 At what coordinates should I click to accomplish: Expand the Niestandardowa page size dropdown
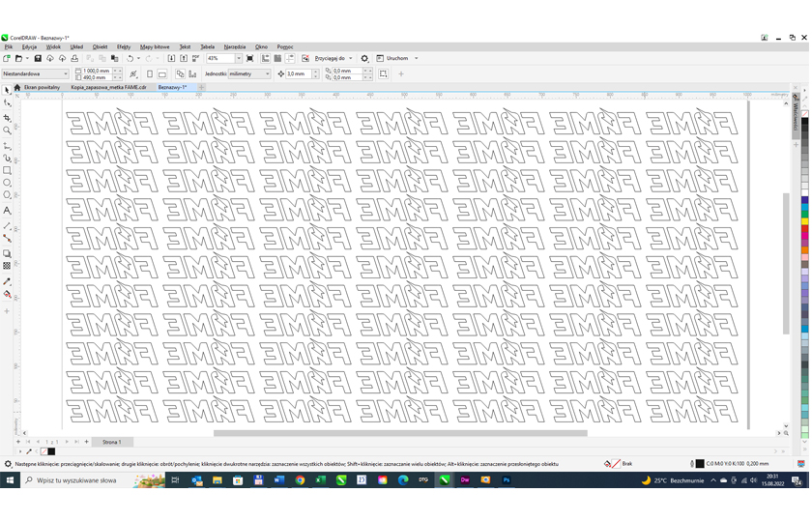[66, 74]
